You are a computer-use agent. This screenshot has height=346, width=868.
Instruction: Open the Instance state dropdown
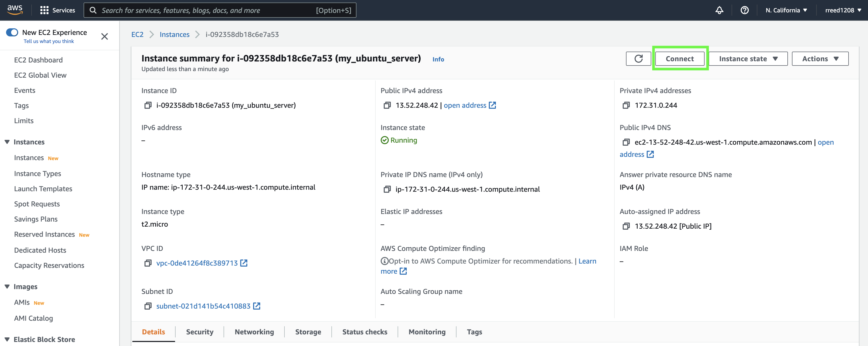(x=748, y=58)
